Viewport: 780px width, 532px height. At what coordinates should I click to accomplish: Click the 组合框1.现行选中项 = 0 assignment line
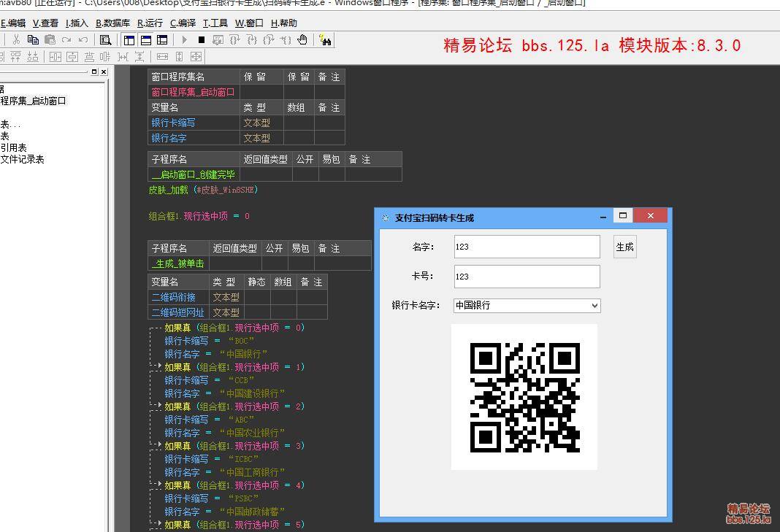coord(199,216)
